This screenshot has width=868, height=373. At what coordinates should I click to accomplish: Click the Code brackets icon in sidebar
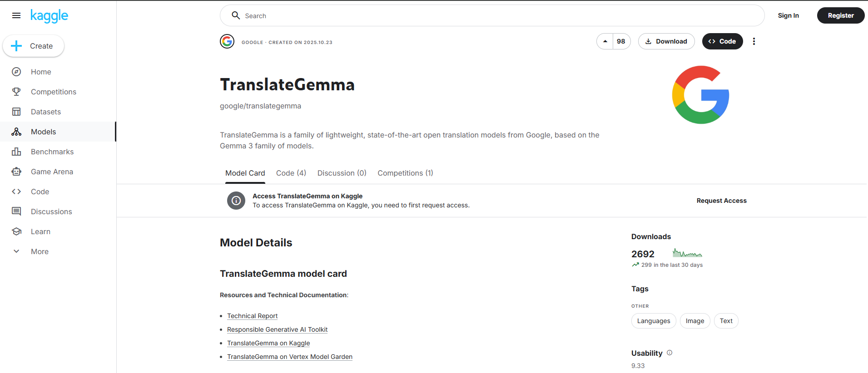point(16,191)
